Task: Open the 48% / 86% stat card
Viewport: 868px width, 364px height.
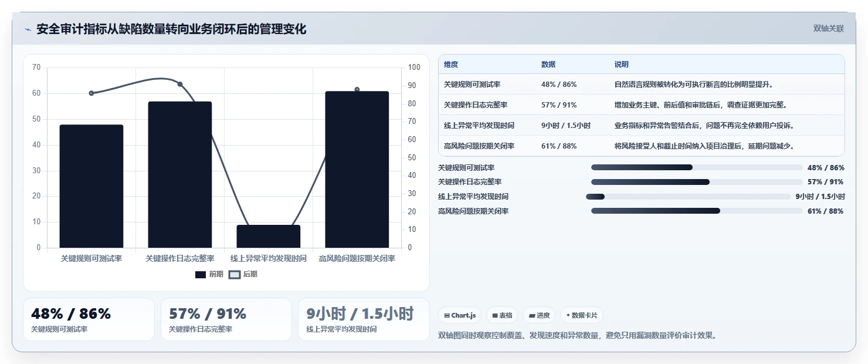Action: coord(89,319)
